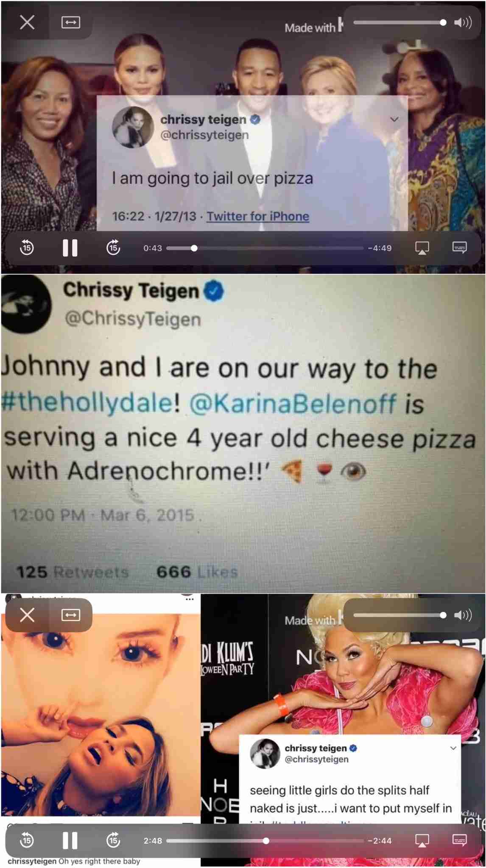The width and height of the screenshot is (486, 868).
Task: Toggle aspect-fill icon in top video
Action: click(x=70, y=22)
